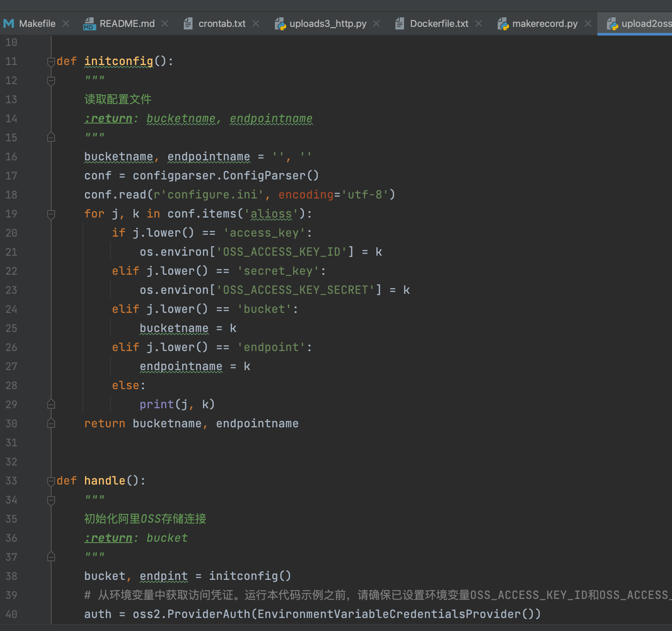Click the encoding keyword argument
Image resolution: width=672 pixels, height=631 pixels.
(306, 195)
